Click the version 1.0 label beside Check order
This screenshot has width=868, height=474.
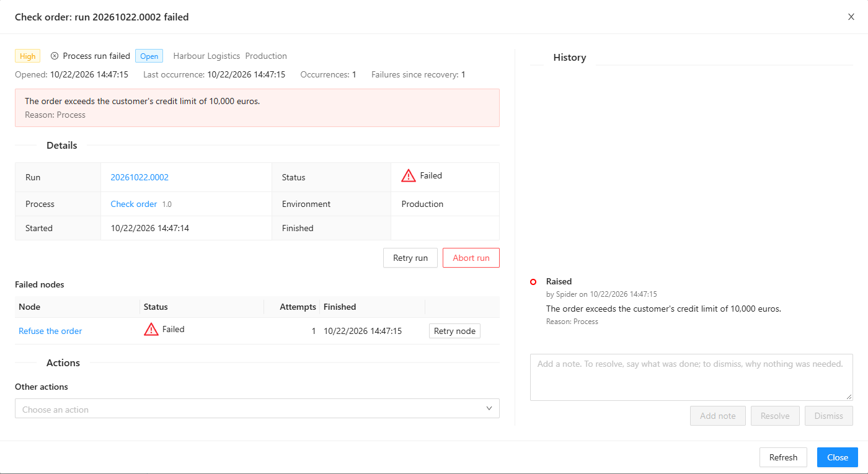167,204
